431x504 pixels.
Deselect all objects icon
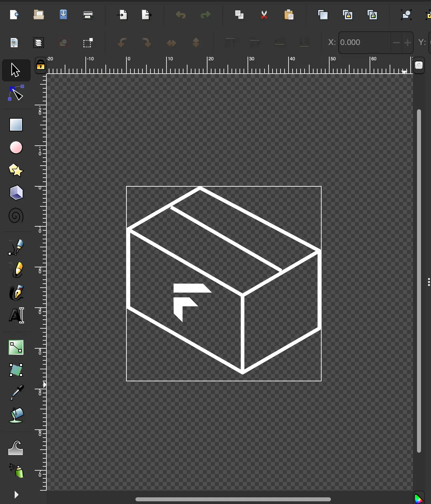tap(63, 43)
